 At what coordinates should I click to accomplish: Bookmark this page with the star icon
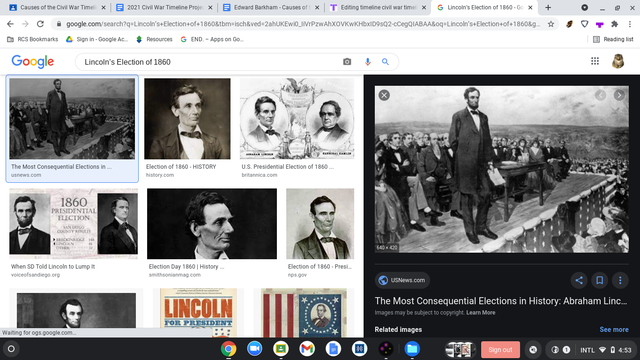(551, 24)
